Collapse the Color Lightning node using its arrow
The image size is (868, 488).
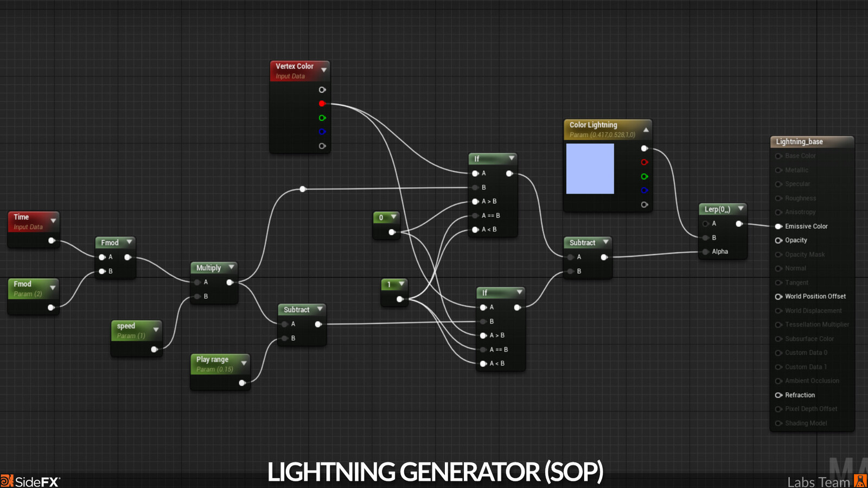click(645, 130)
